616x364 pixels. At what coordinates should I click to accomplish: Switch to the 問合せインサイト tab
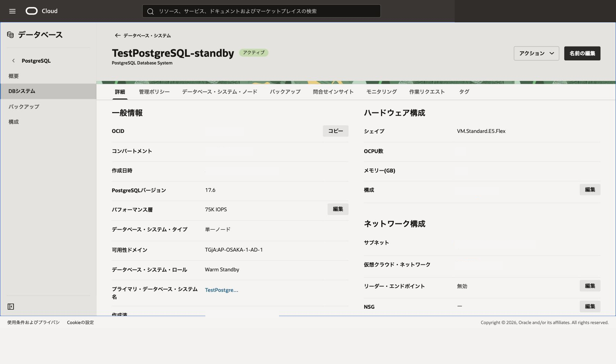(333, 92)
